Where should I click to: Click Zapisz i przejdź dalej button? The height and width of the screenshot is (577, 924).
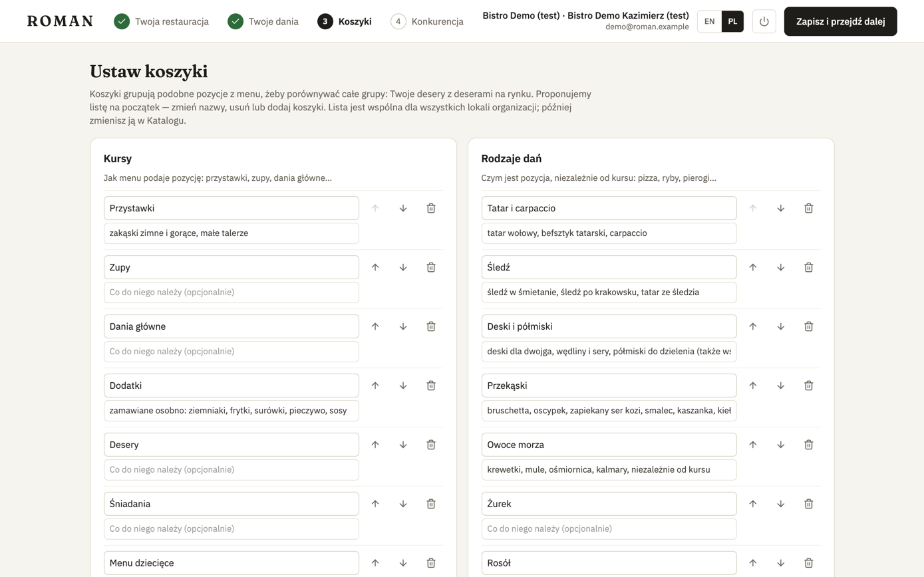pyautogui.click(x=841, y=21)
